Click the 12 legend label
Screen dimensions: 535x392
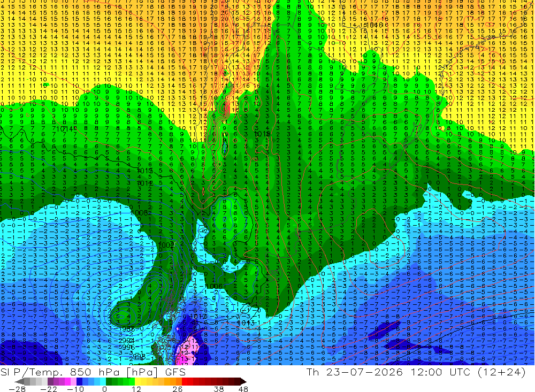(136, 389)
